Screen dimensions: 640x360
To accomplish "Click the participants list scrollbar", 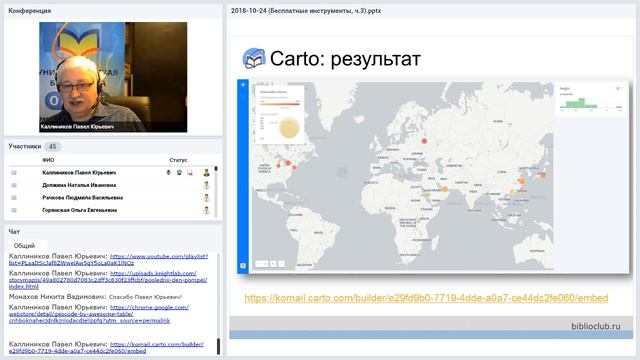I will pyautogui.click(x=216, y=191).
